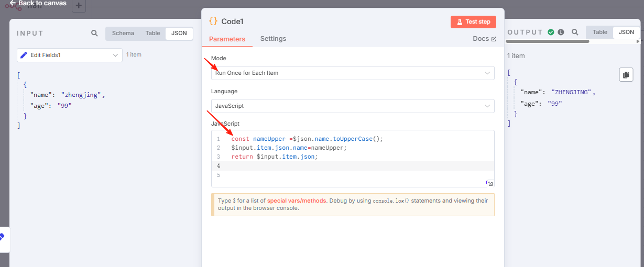Click the "99" age value in INPUT JSON
The image size is (644, 267).
point(64,105)
